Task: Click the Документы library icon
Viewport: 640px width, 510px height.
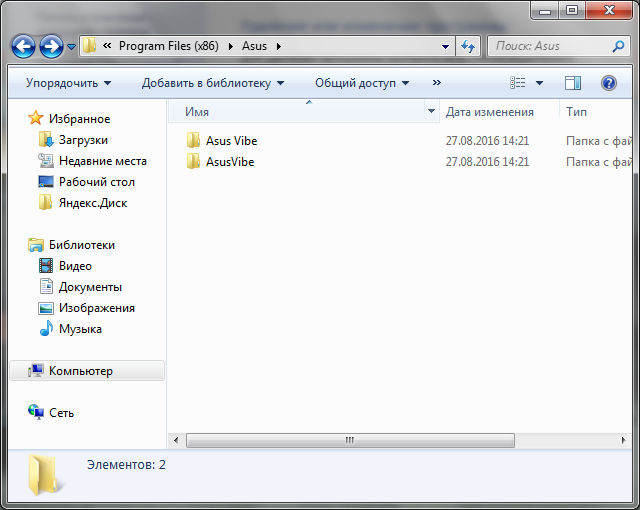Action: click(x=46, y=286)
